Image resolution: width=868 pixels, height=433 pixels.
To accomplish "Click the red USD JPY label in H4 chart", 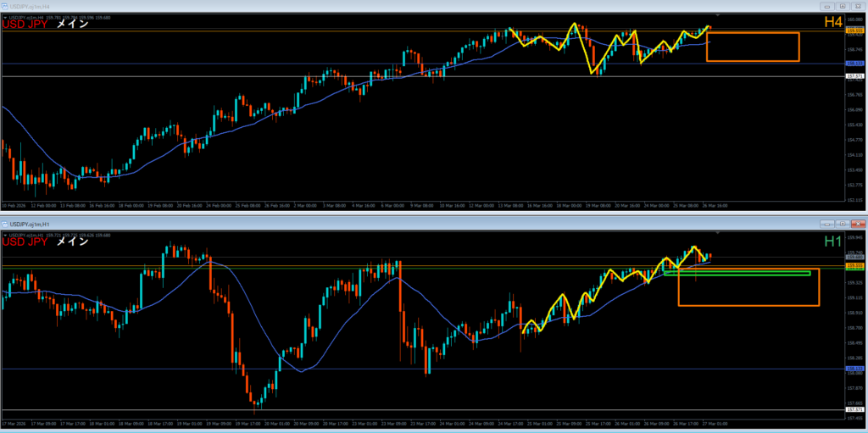I will [25, 24].
